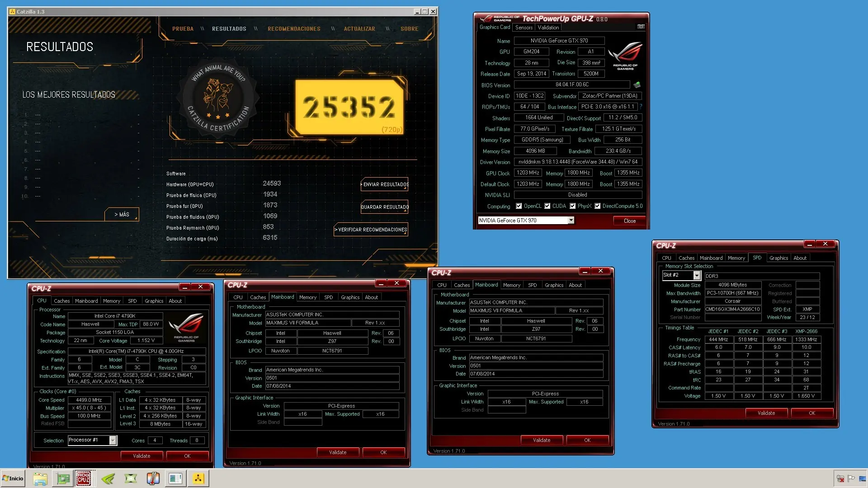Open the thermometer temperature app in taskbar
Image resolution: width=868 pixels, height=488 pixels.
click(x=153, y=479)
